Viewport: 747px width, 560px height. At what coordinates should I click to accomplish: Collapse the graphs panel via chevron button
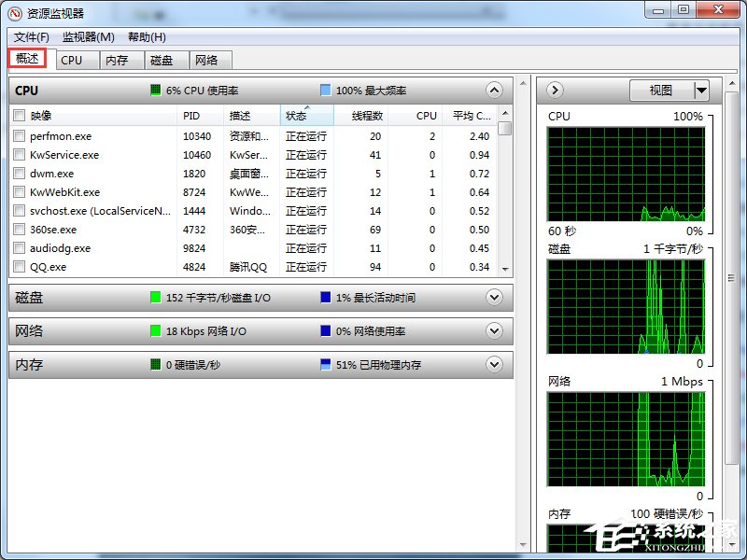tap(553, 90)
